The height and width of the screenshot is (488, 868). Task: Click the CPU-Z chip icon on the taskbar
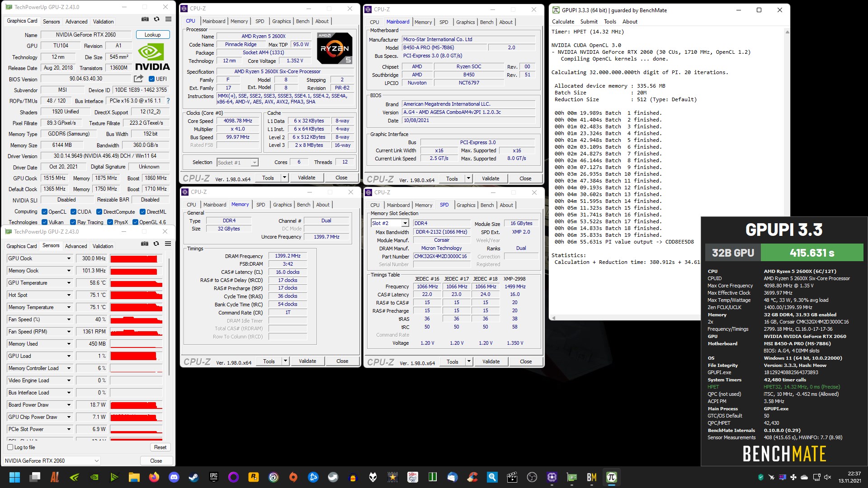(552, 477)
